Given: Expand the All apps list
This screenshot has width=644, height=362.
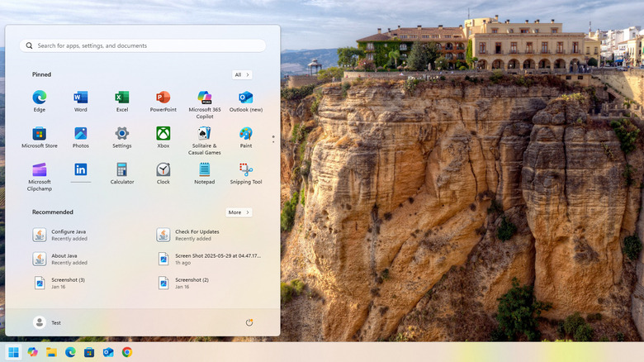Looking at the screenshot, I should coord(240,74).
